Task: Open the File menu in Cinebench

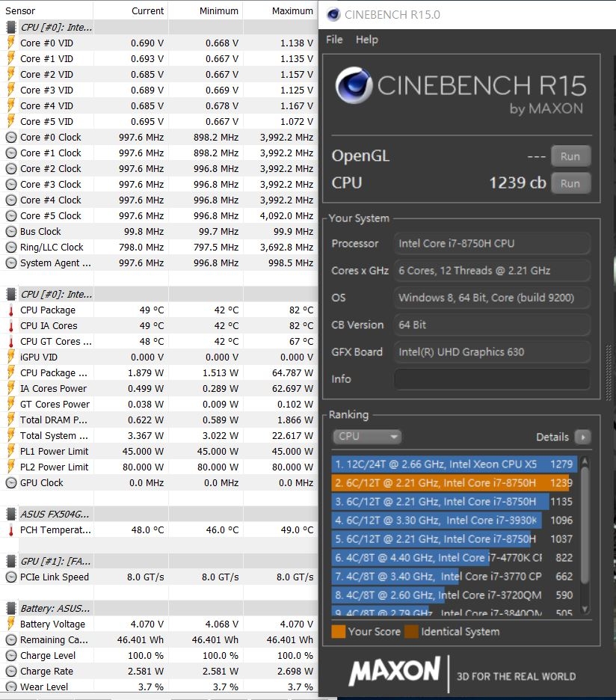Action: coord(334,40)
